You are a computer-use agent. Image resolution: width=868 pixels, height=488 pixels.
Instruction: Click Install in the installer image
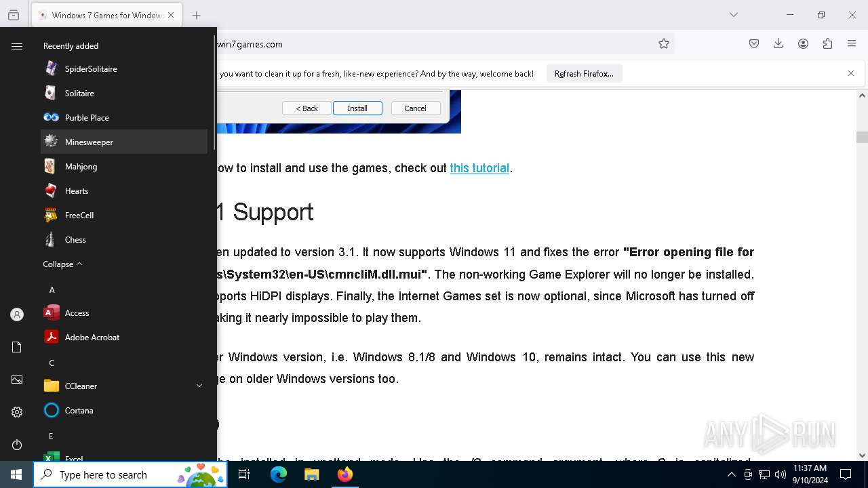(357, 108)
